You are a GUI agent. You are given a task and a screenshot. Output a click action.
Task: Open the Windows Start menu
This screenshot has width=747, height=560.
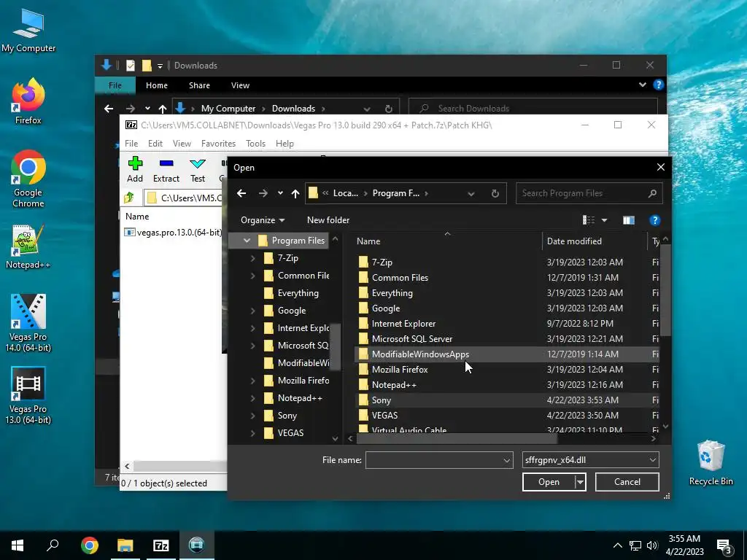click(18, 545)
